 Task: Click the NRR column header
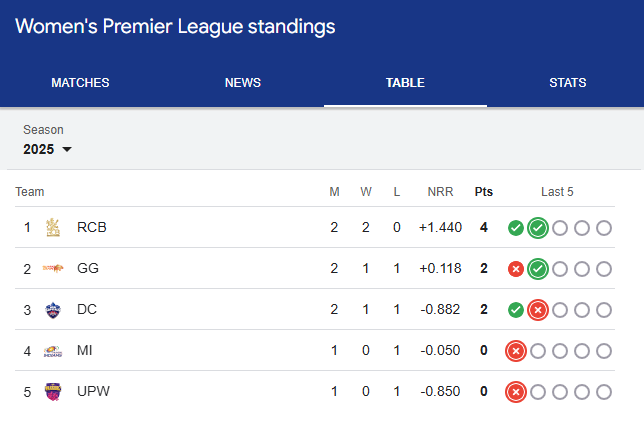(x=440, y=192)
